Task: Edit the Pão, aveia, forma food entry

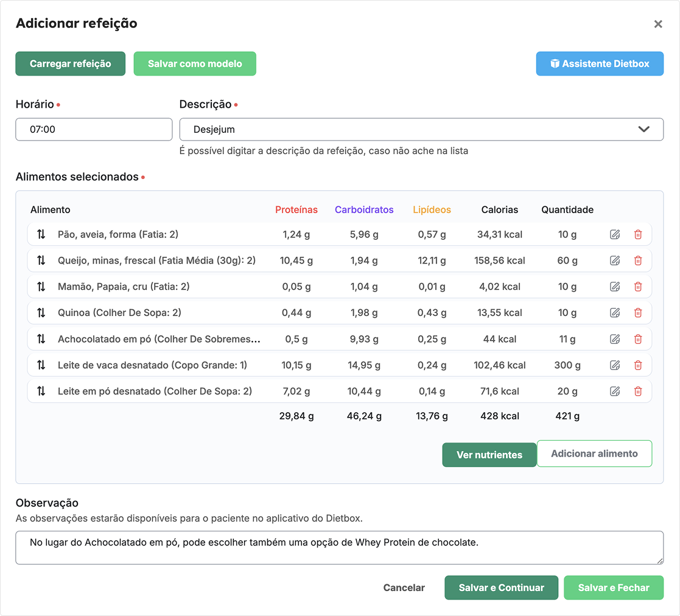Action: (x=615, y=234)
